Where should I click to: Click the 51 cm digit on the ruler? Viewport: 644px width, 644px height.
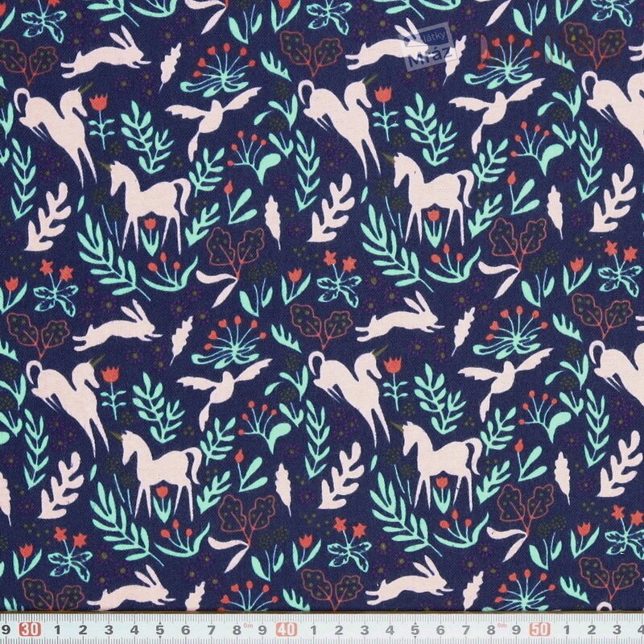(566, 628)
